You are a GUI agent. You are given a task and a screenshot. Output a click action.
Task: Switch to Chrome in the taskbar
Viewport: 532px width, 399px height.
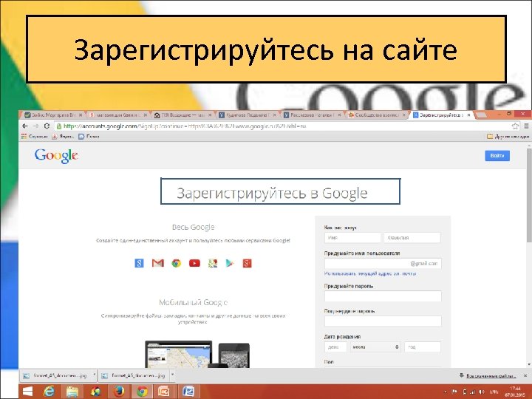[142, 392]
